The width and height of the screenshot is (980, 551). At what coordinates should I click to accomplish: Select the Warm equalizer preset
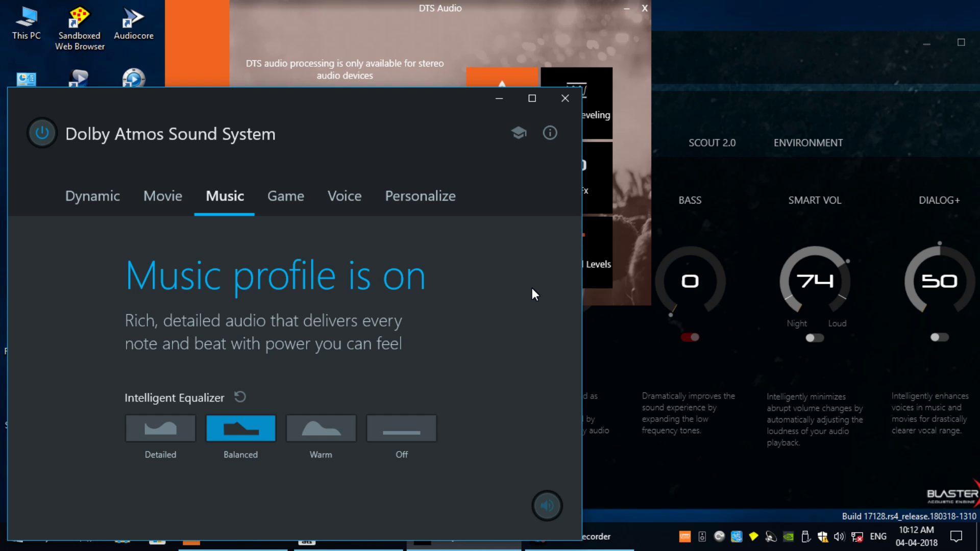[x=321, y=428]
